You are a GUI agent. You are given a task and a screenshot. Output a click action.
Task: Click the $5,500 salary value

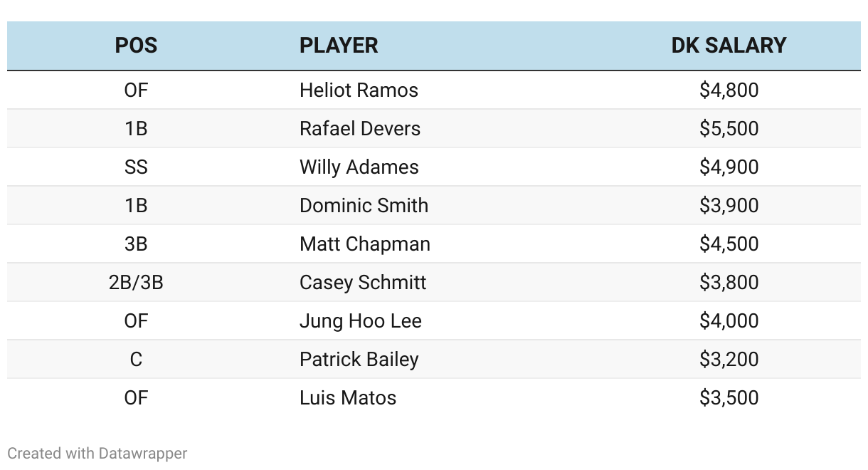(x=729, y=128)
